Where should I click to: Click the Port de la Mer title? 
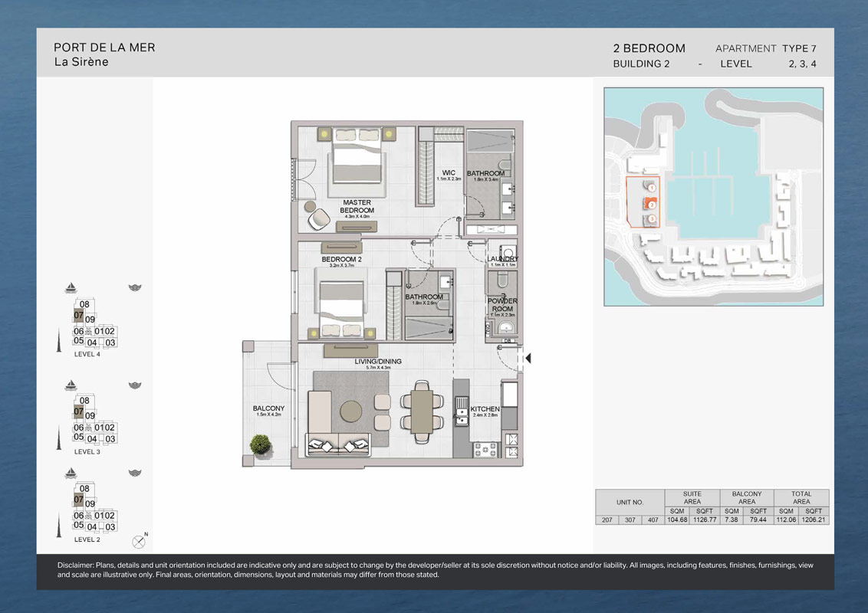[x=104, y=48]
